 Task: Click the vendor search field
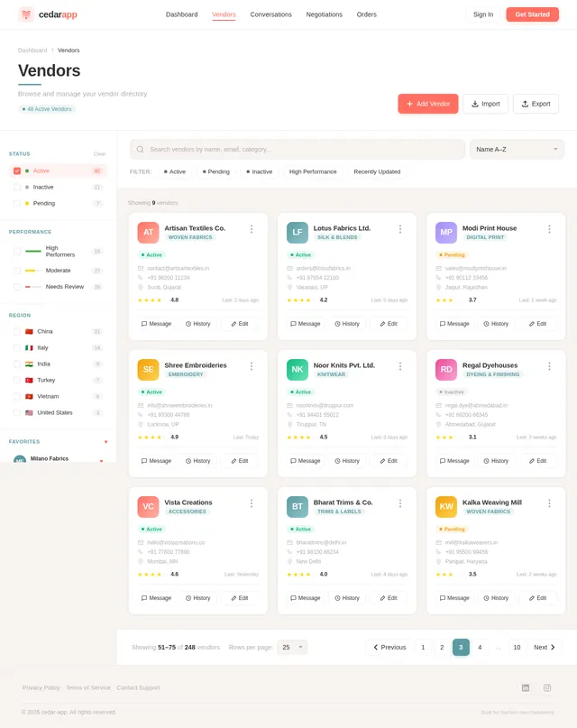(x=298, y=150)
